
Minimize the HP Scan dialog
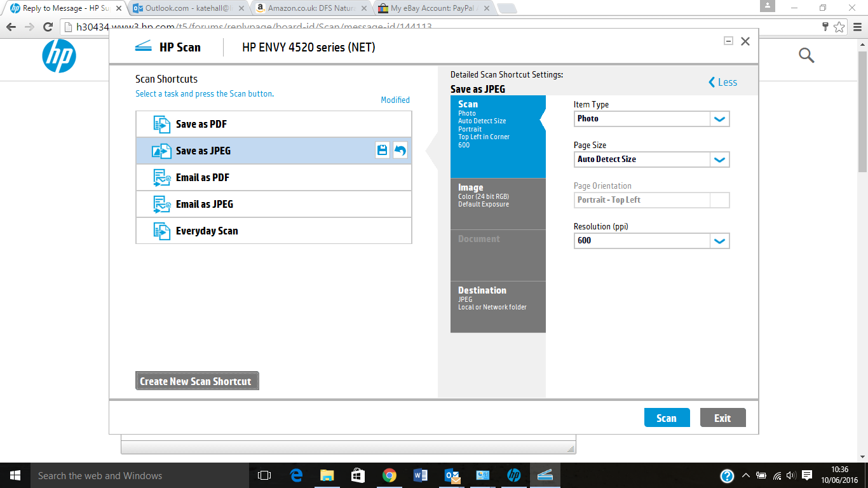(728, 41)
